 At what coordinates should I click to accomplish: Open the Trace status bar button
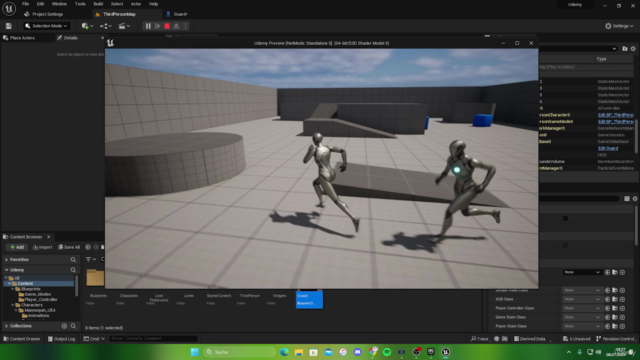[x=480, y=339]
